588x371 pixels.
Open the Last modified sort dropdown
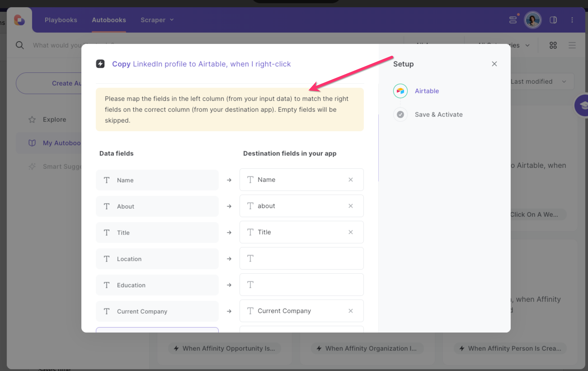(542, 81)
